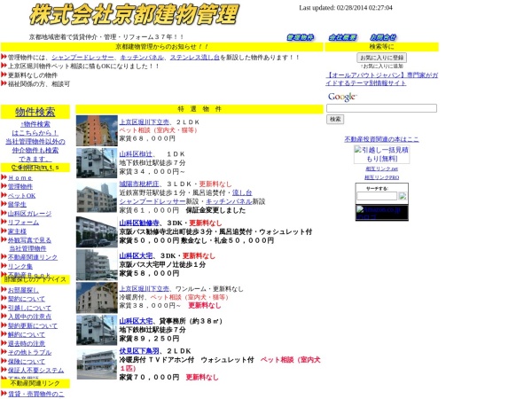Open the Home sidebar menu link
This screenshot has width=532, height=399.
(x=20, y=178)
